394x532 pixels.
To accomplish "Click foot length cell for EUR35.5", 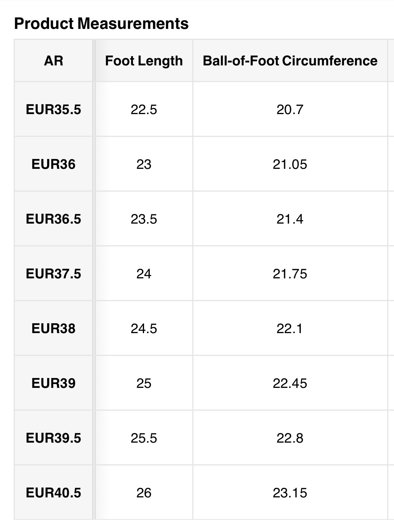I will click(x=144, y=110).
